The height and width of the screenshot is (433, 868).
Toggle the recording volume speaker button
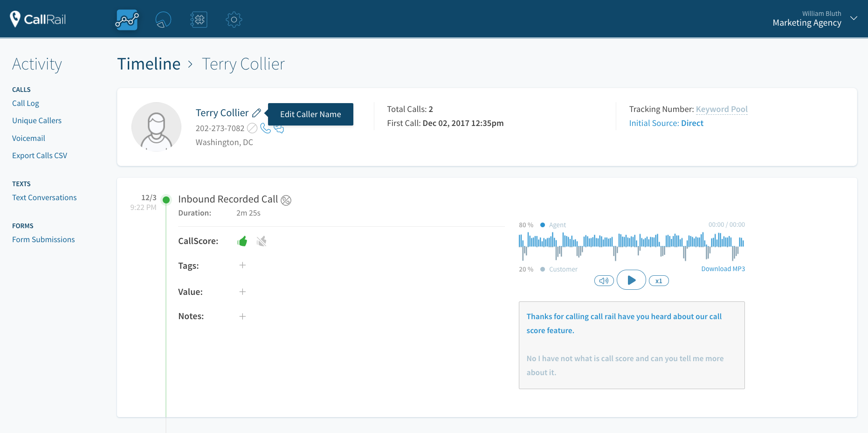[x=604, y=281]
